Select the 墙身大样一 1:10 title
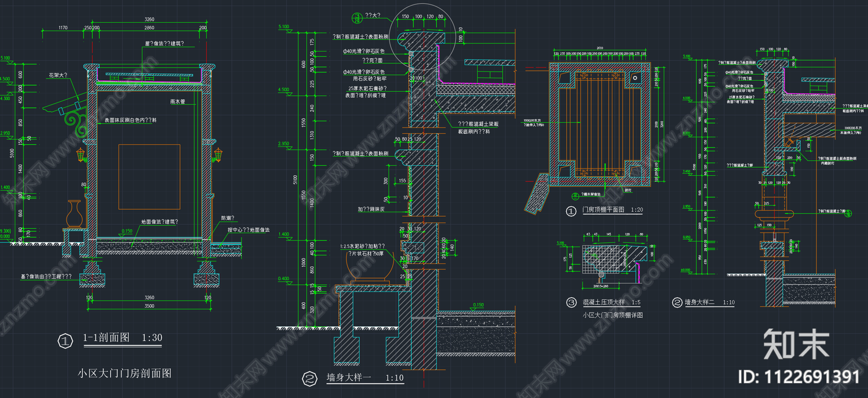 pos(365,377)
